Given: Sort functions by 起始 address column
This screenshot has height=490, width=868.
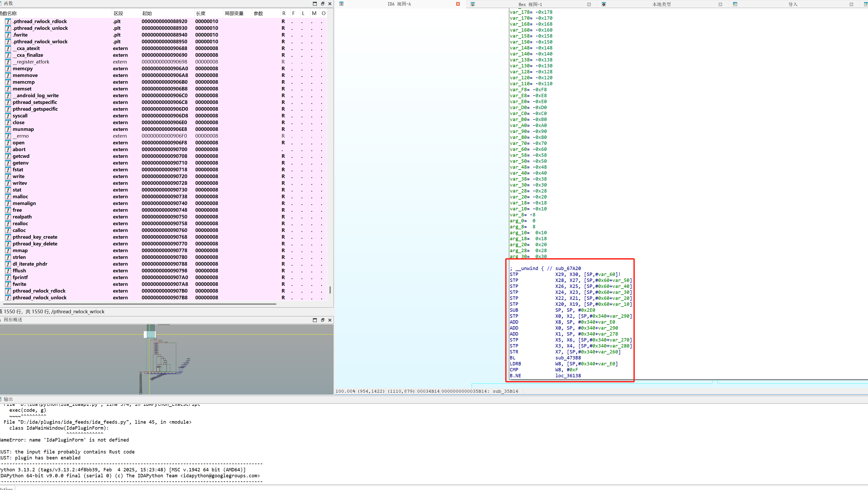Looking at the screenshot, I should tap(147, 13).
